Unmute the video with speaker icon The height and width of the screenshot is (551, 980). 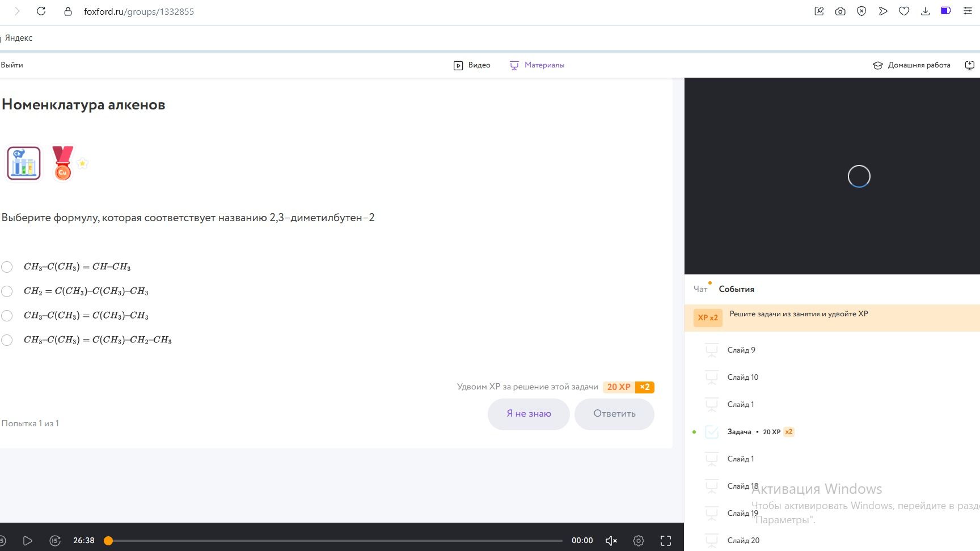(x=611, y=541)
